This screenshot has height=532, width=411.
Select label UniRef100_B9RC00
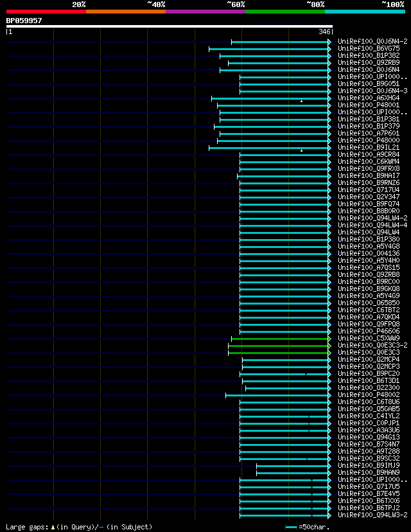point(369,282)
